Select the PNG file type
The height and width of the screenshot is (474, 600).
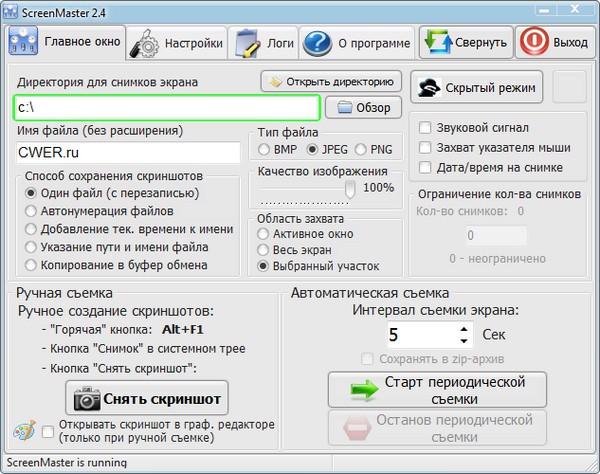360,150
